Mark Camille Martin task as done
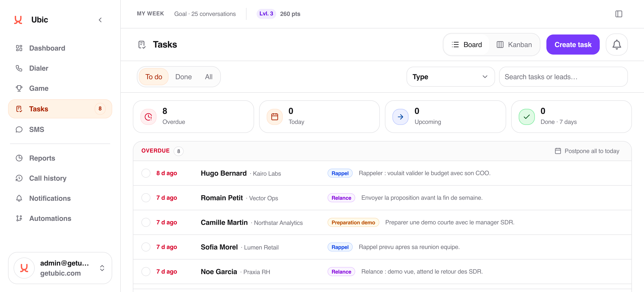This screenshot has width=644, height=292. 146,222
